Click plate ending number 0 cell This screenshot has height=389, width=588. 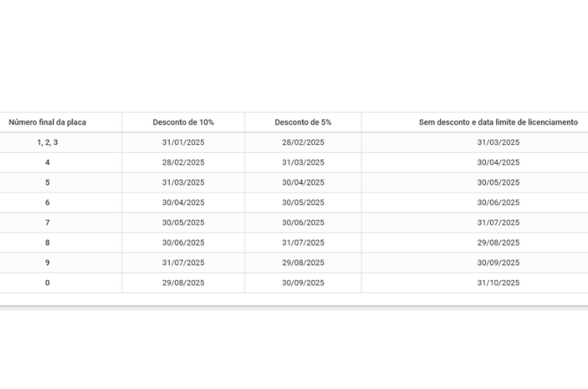point(47,283)
